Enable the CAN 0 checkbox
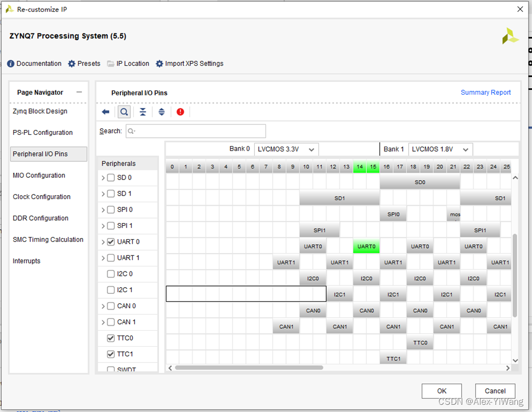The height and width of the screenshot is (412, 532). pyautogui.click(x=110, y=306)
